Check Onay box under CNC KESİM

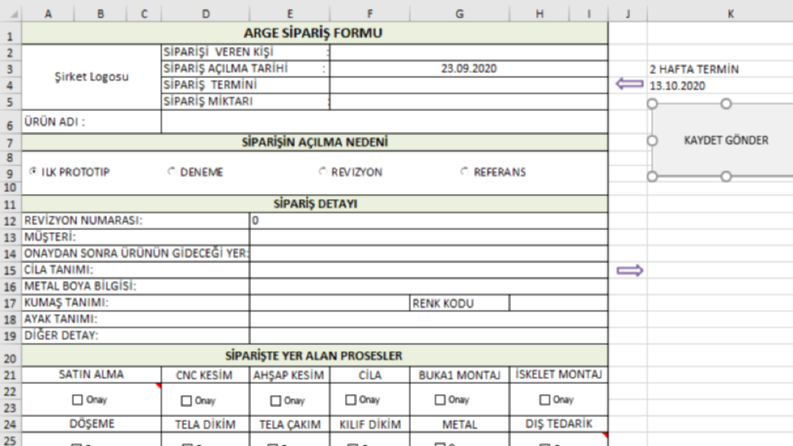[x=186, y=401]
